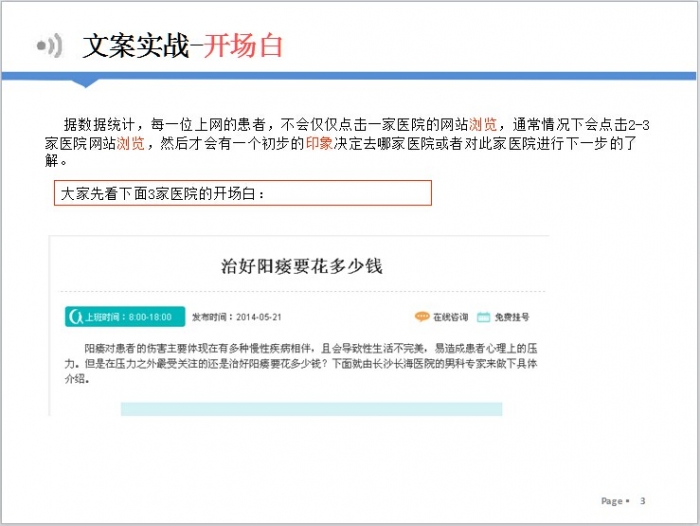Click the blue divider bar under the title
Viewport: 700px width, 526px height.
[350, 76]
